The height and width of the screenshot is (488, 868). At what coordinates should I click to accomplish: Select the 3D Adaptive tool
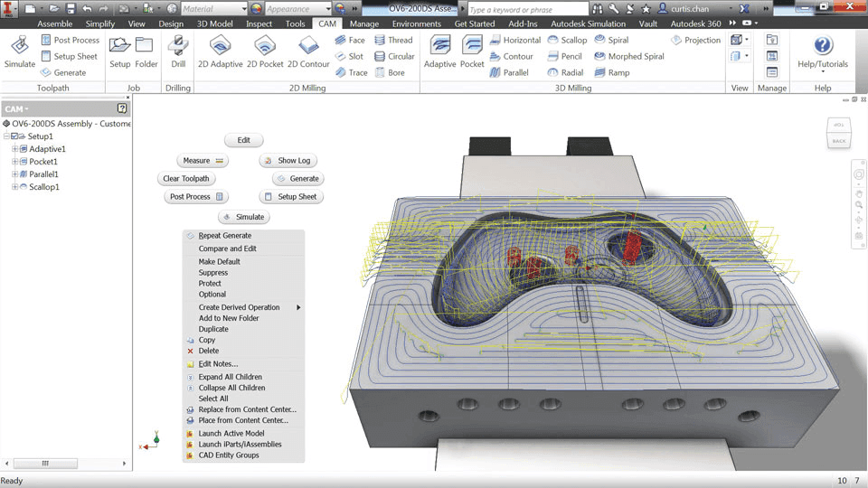point(440,52)
